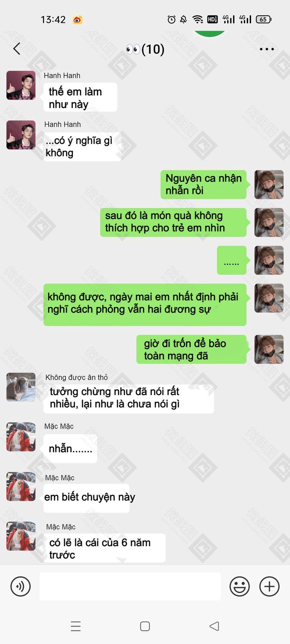The image size is (290, 644).
Task: Open Mặc Mặc's avatar beside 'nhẫn.......'
Action: pyautogui.click(x=21, y=437)
